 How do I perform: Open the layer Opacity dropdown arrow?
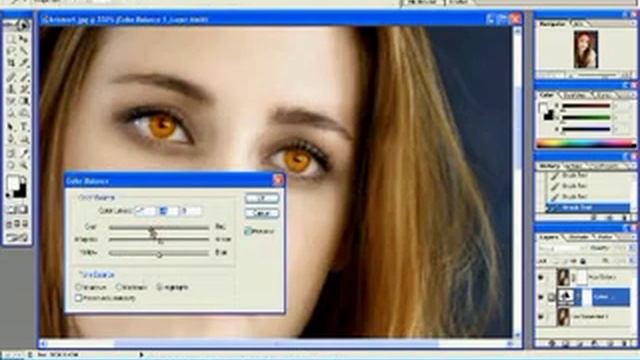click(x=631, y=248)
